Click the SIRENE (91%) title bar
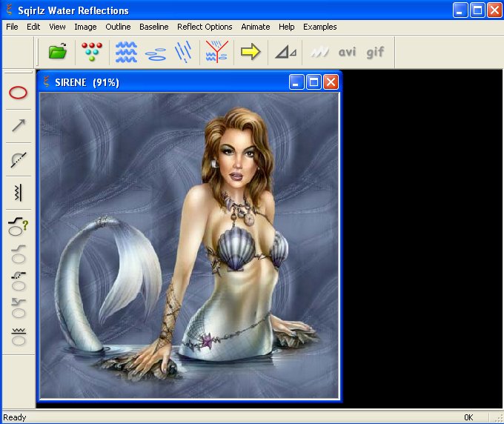This screenshot has height=424, width=504. (190, 82)
